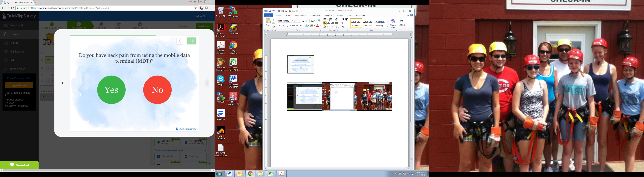Image resolution: width=644 pixels, height=177 pixels.
Task: Click the Sort A-Z button in Word
Action: pyautogui.click(x=337, y=27)
